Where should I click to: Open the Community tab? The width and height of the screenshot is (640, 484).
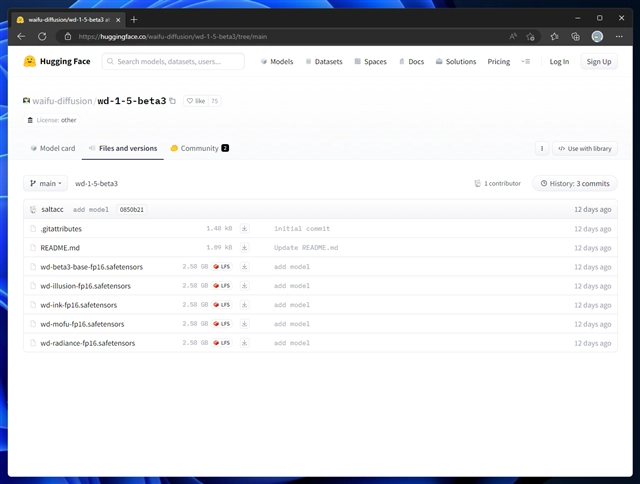pyautogui.click(x=200, y=148)
